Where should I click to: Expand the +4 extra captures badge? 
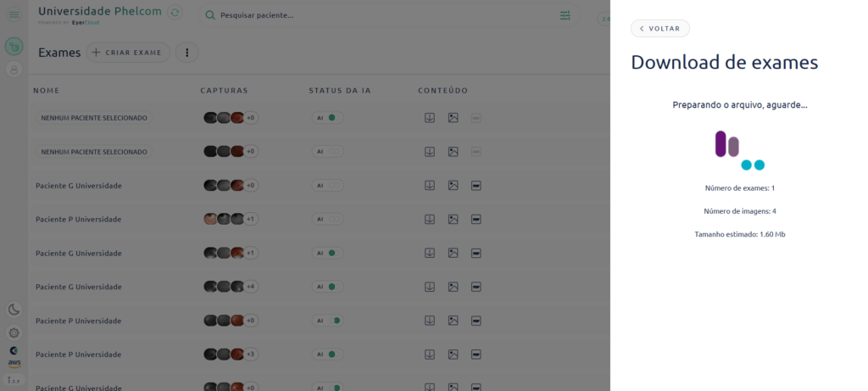[250, 287]
